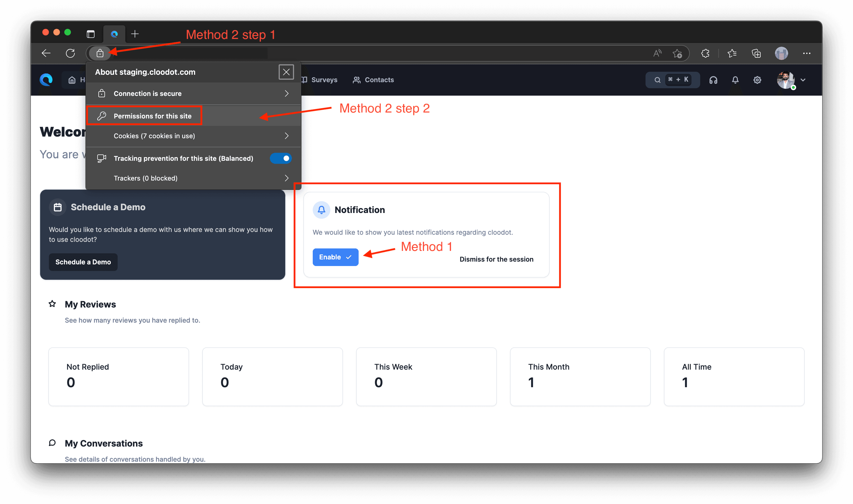Select Permissions for this site
853x504 pixels.
point(153,116)
